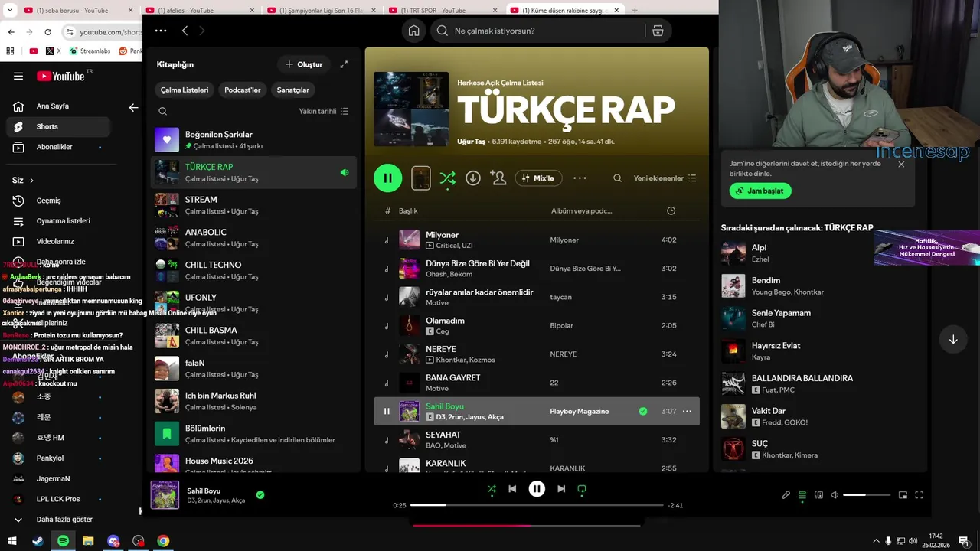The image size is (980, 551).
Task: Toggle shuffle in player bar
Action: [x=492, y=489]
